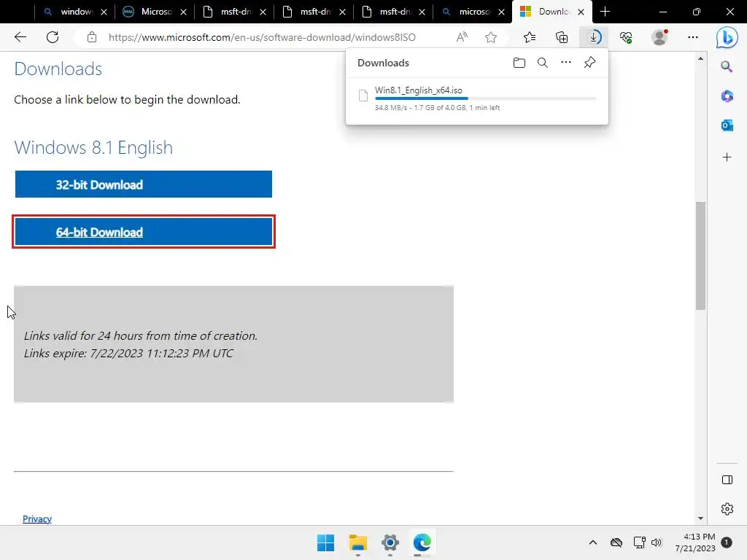This screenshot has width=747, height=560.
Task: Open the Microsoft 365 sidebar icon
Action: (727, 96)
